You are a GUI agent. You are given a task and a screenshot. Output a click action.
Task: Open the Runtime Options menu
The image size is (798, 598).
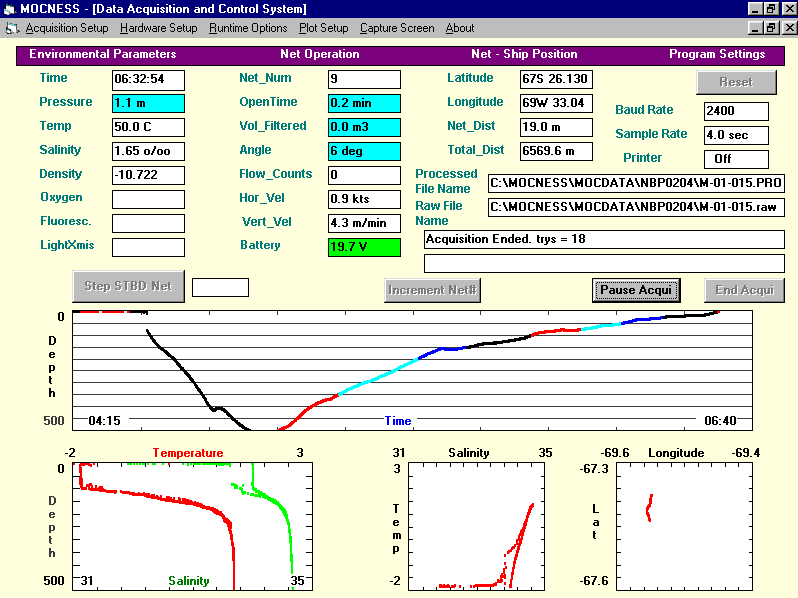pos(248,28)
